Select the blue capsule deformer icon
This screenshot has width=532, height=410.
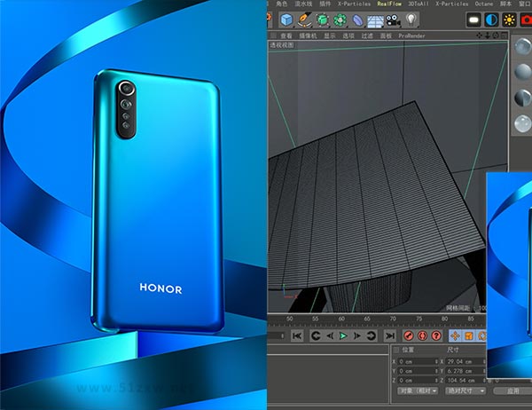click(x=357, y=20)
